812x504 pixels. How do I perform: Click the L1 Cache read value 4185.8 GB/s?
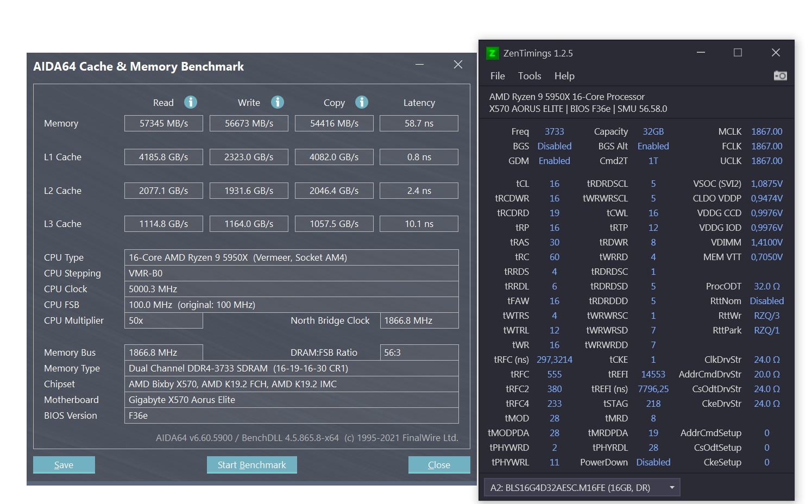point(163,157)
